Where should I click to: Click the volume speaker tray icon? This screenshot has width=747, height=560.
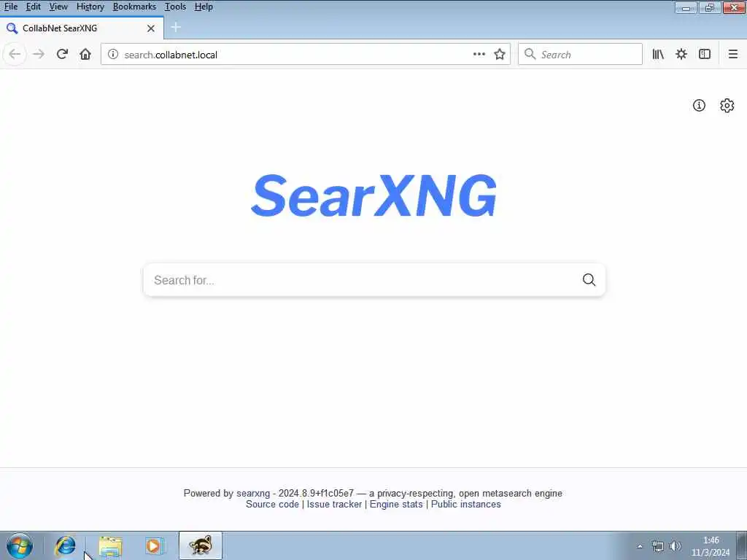[x=675, y=546]
